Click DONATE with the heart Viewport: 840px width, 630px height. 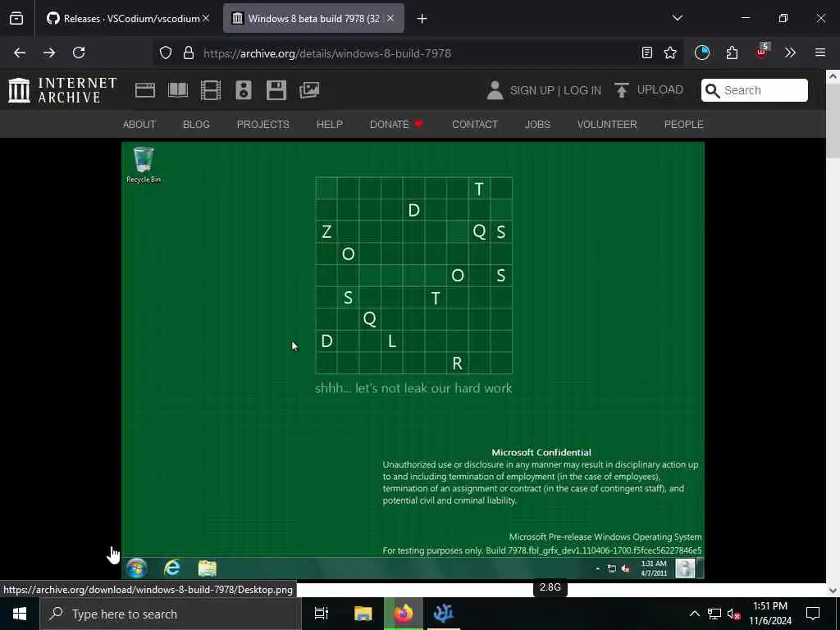[396, 125]
